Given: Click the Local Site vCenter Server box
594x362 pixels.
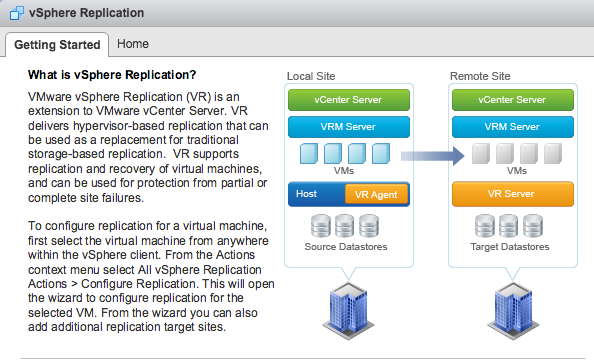Looking at the screenshot, I should [x=349, y=100].
